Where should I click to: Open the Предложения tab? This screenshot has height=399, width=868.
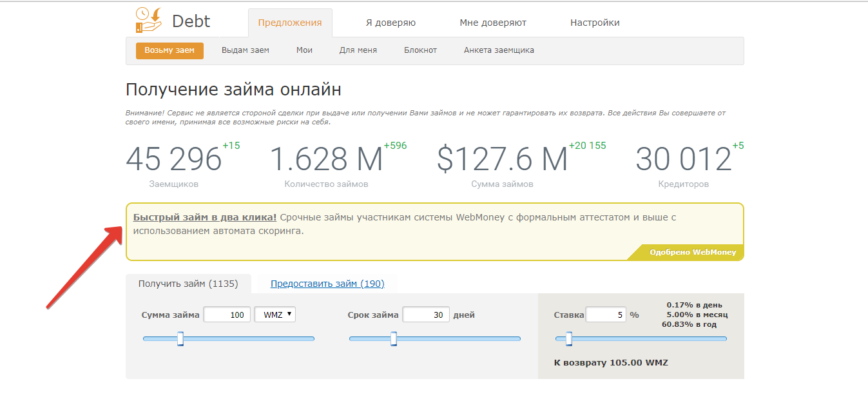[290, 23]
